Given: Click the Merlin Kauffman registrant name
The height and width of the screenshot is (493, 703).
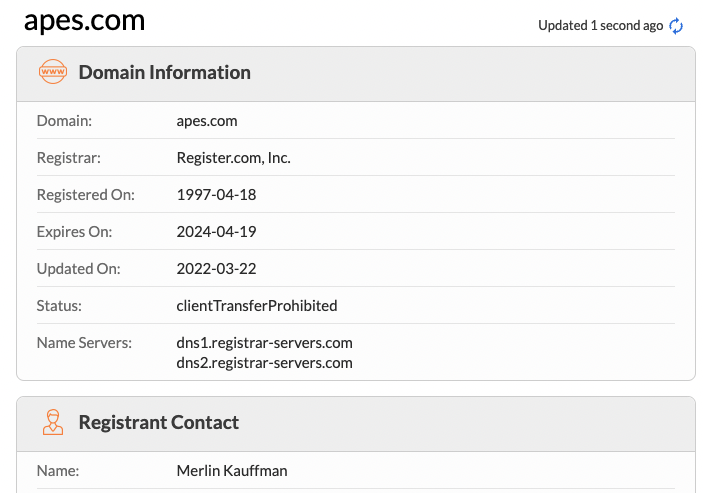Looking at the screenshot, I should (232, 471).
